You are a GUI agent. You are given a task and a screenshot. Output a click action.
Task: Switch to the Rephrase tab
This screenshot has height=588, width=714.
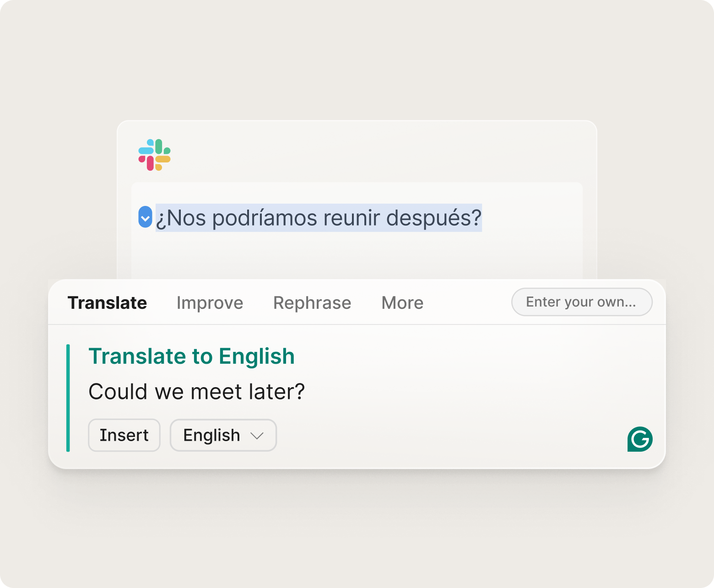pos(312,303)
